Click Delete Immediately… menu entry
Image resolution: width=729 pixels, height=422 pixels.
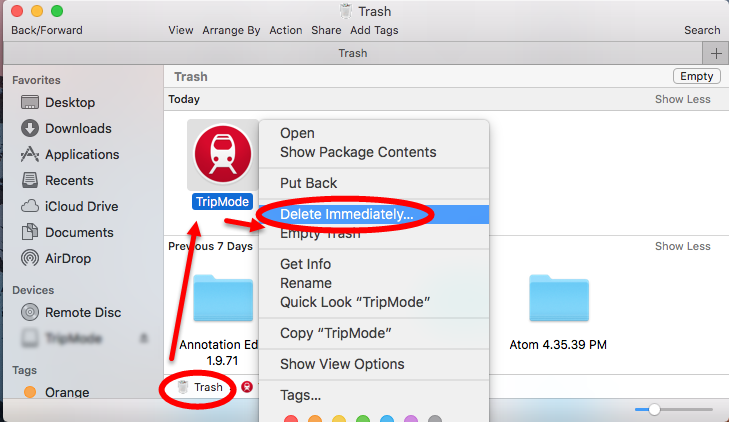pos(374,214)
